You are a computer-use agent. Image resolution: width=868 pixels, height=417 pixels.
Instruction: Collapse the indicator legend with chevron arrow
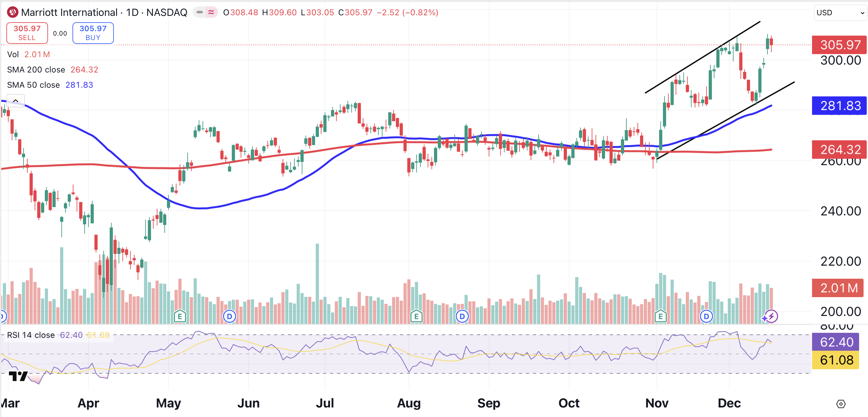pos(16,100)
